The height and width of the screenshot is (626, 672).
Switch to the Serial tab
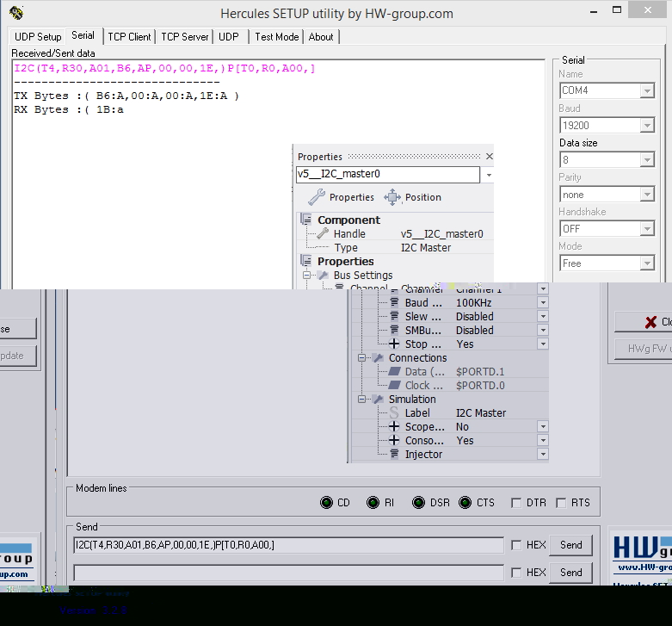pos(83,35)
